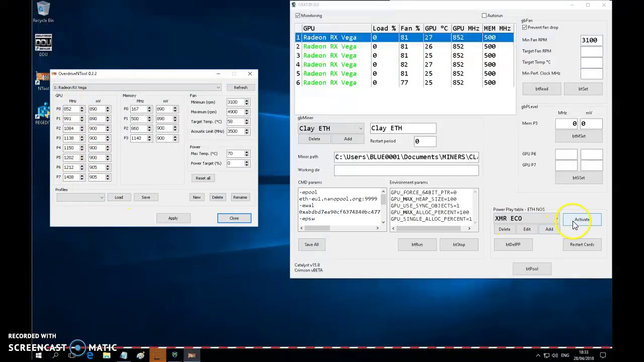The image size is (644, 362).
Task: Click btStop button
Action: pyautogui.click(x=459, y=245)
